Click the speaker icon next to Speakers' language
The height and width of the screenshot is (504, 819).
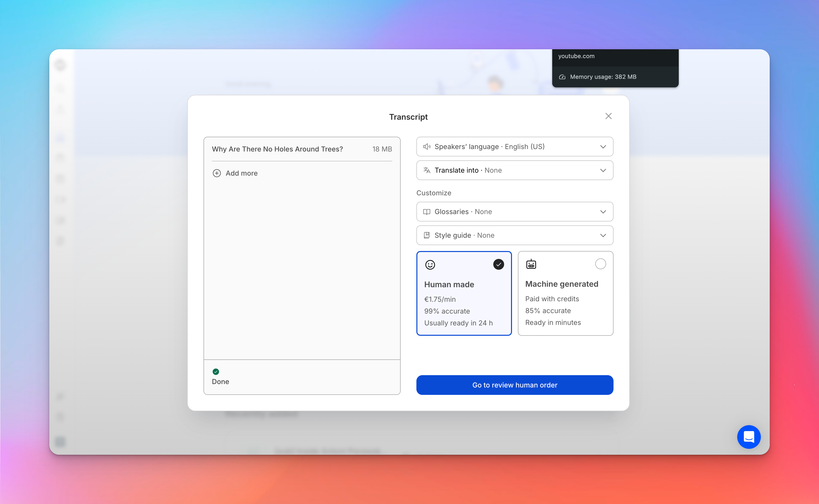point(427,146)
